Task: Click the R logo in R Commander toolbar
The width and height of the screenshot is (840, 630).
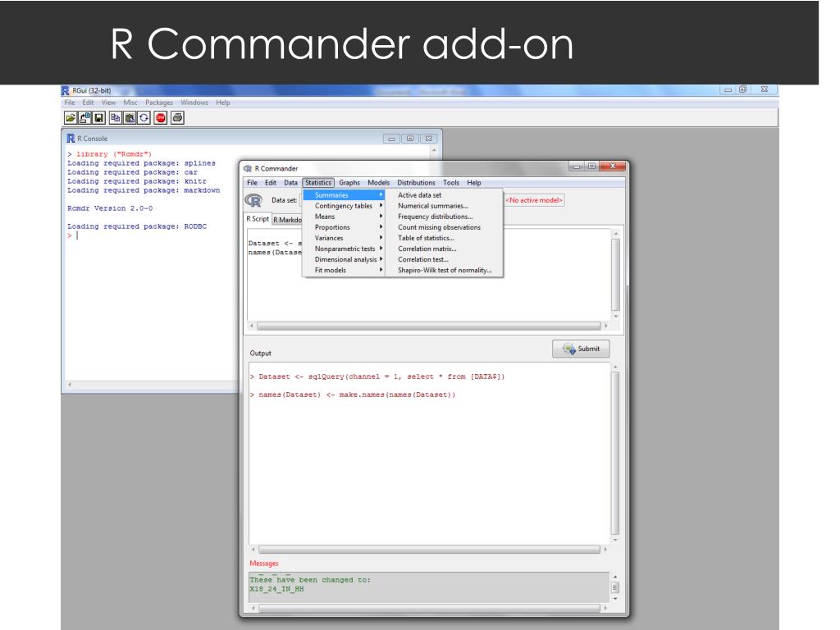Action: [253, 200]
